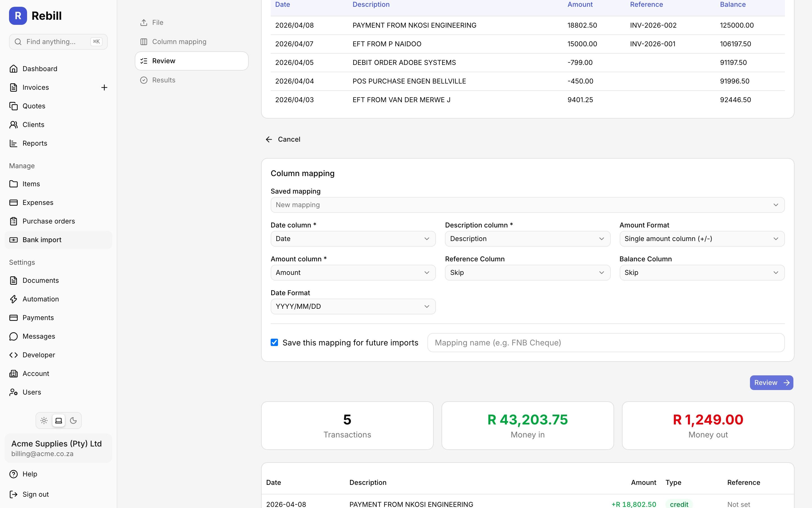Navigate to Clients
This screenshot has width=812, height=508.
pos(58,125)
